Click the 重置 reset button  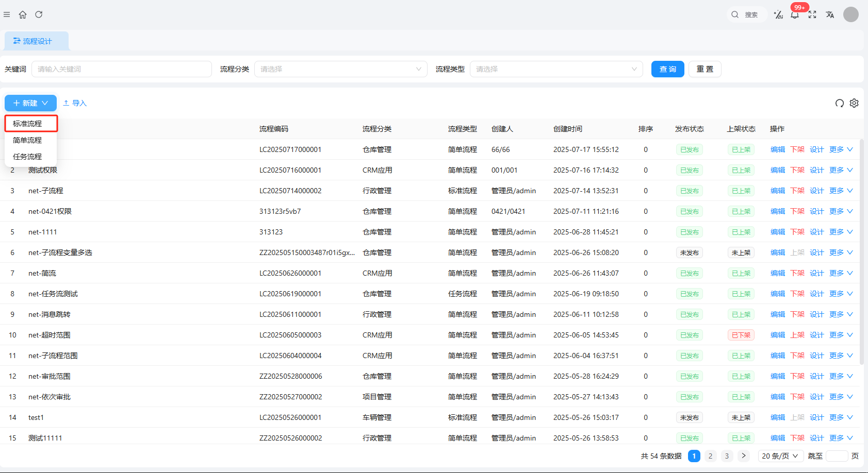point(705,69)
